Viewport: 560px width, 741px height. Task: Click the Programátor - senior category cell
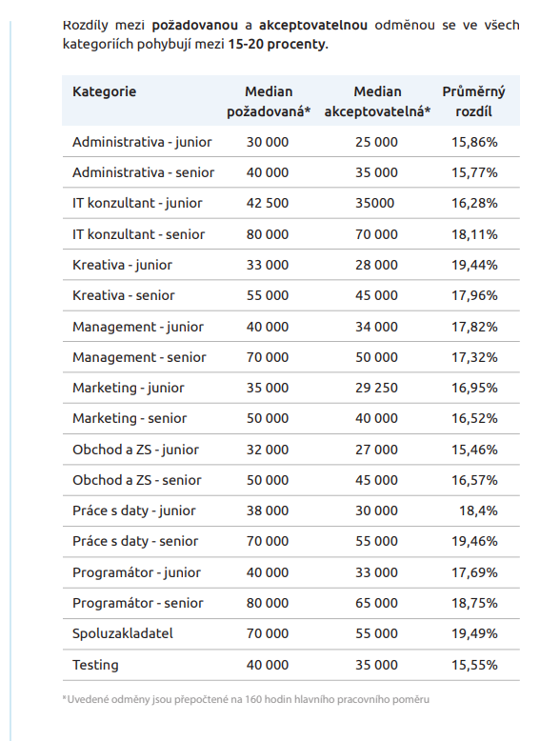(x=137, y=603)
